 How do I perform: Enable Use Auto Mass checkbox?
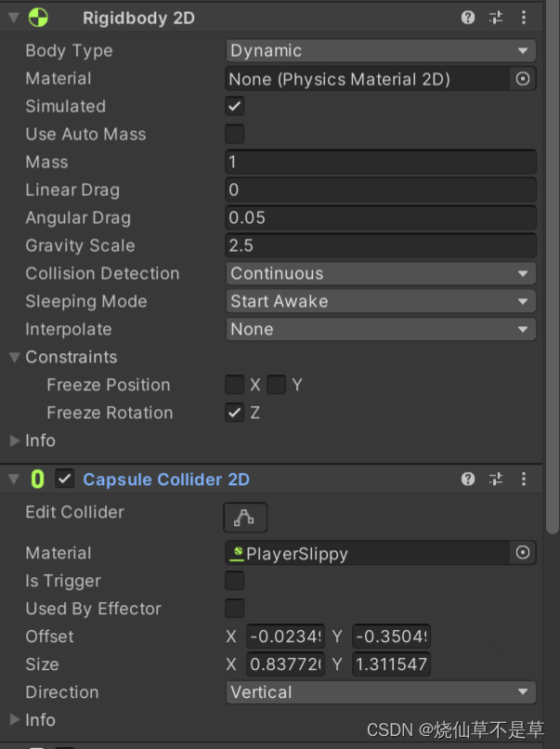[235, 135]
